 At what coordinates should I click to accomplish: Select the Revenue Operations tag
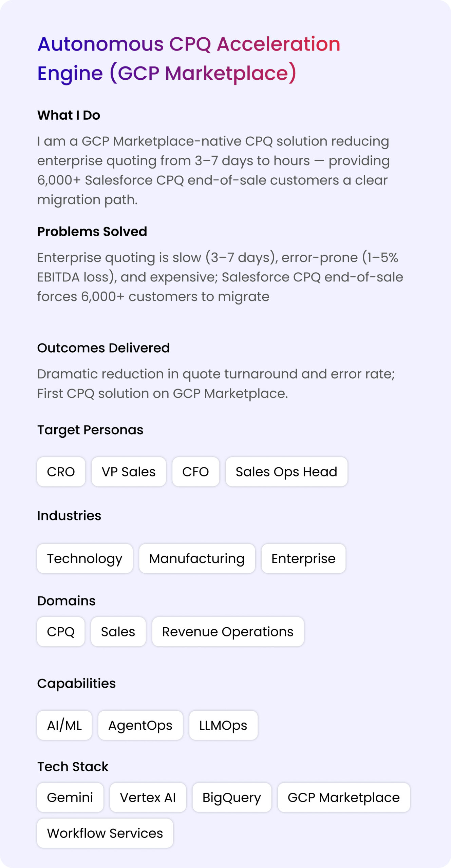228,632
